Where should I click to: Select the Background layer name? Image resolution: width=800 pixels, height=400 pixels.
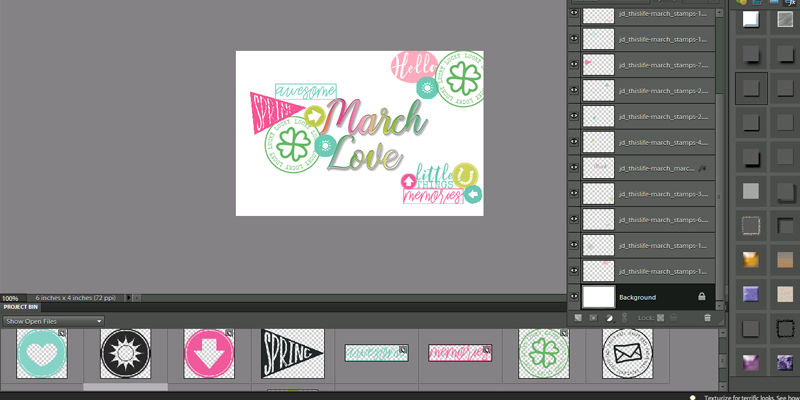click(637, 297)
